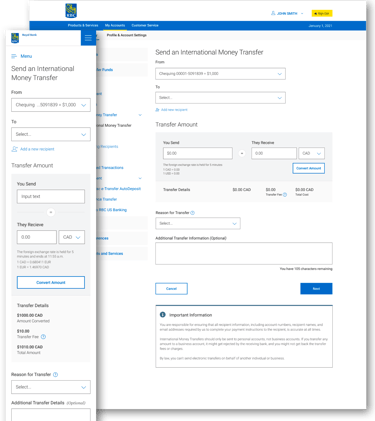This screenshot has width=375, height=421.
Task: Open the desktop CAD currency dropdown
Action: click(x=312, y=153)
